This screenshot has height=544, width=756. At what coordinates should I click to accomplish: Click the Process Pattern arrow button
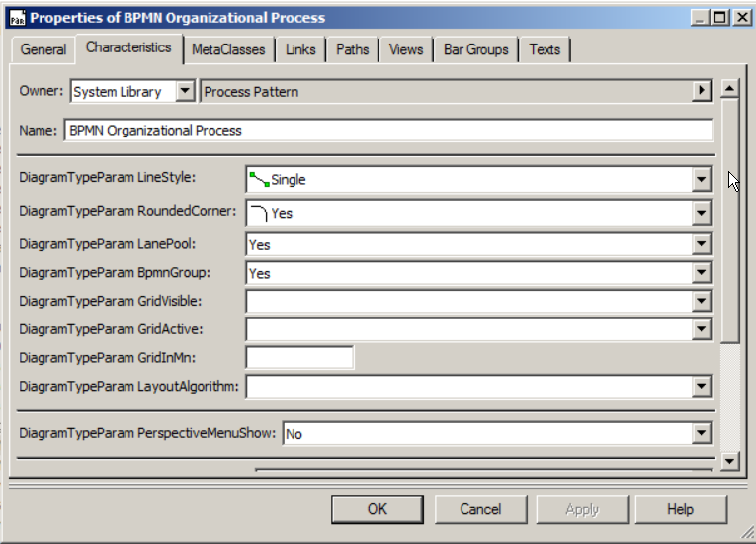702,91
